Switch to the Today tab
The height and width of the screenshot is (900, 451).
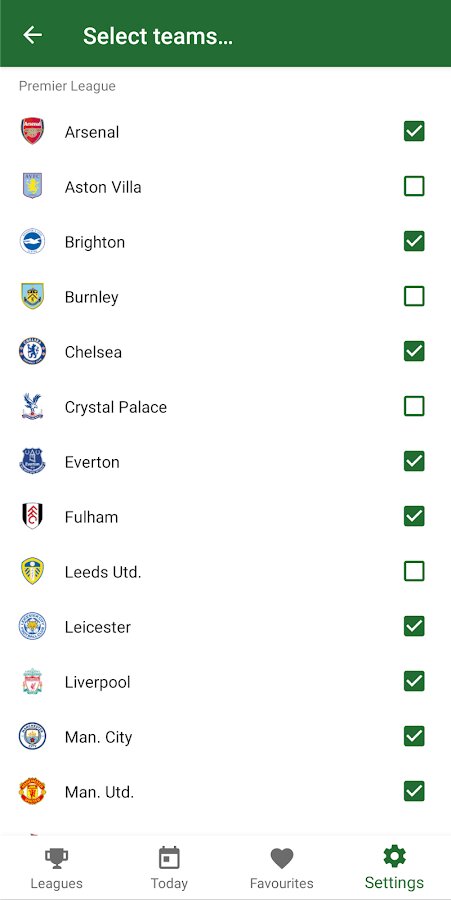[169, 868]
